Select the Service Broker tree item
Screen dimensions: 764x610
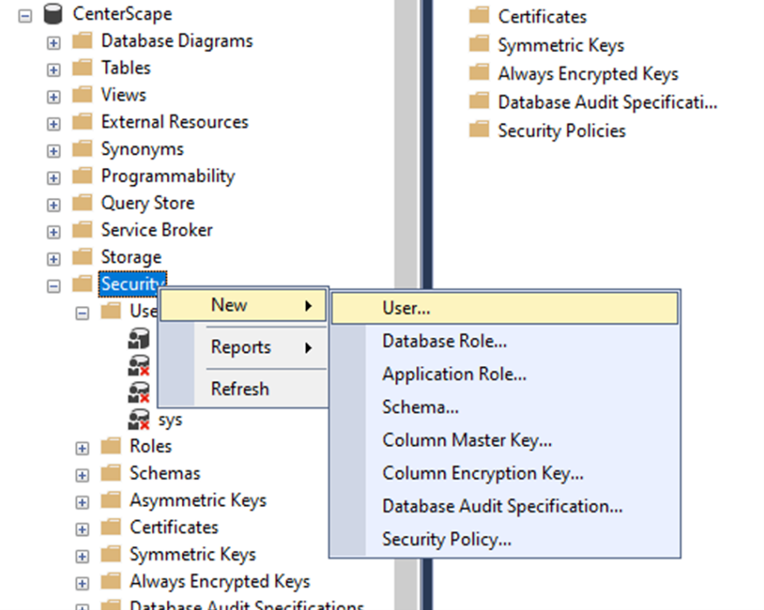pyautogui.click(x=156, y=230)
